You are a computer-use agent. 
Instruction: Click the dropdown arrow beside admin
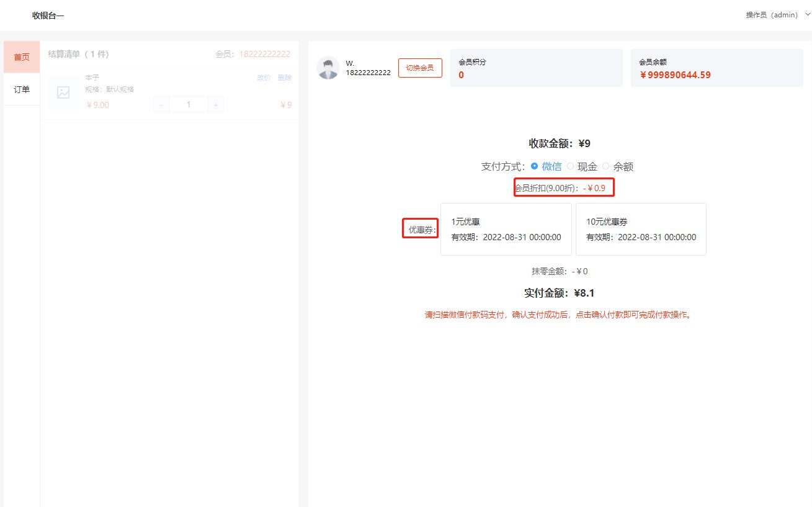tap(807, 14)
